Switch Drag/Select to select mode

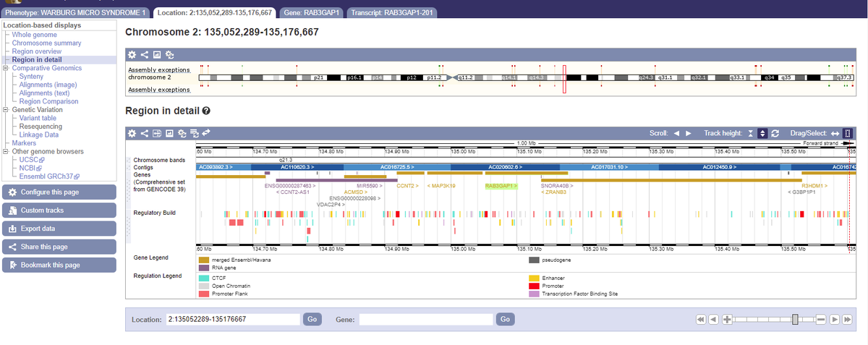point(848,133)
